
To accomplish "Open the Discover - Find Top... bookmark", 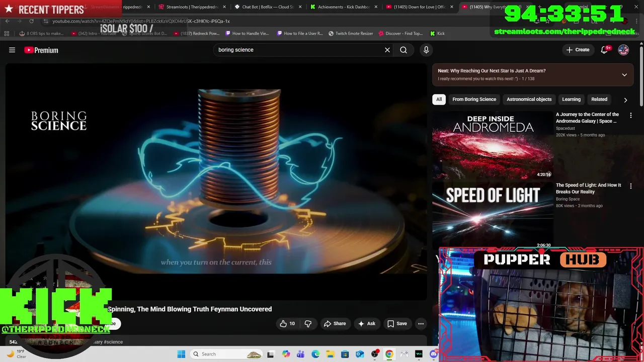I will point(400,34).
